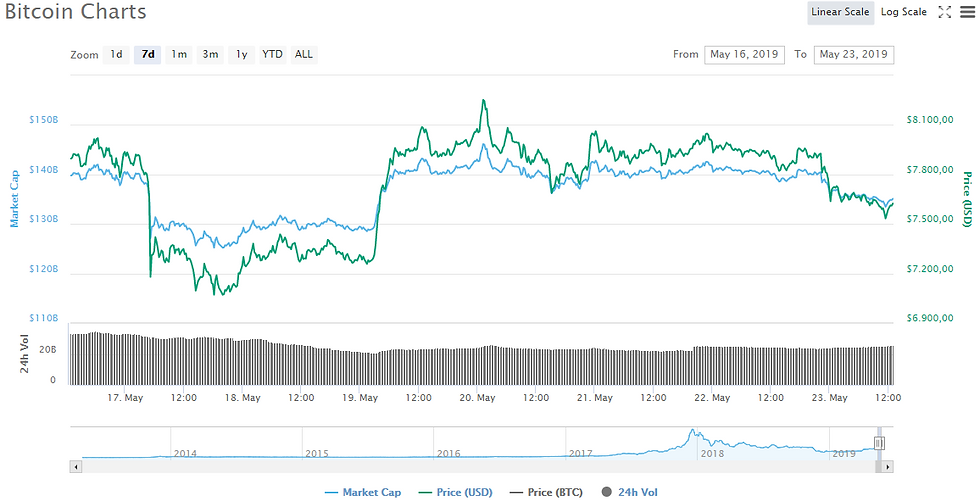Set zoom to 3m
The width and height of the screenshot is (980, 501).
coord(210,54)
